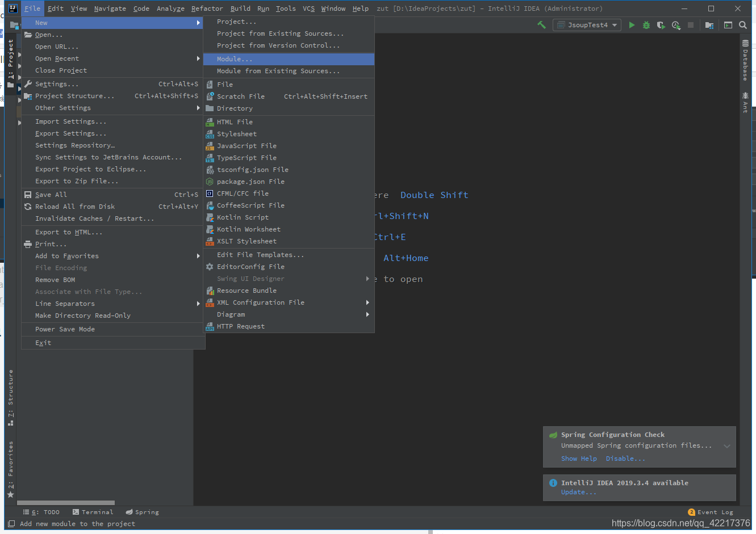Open the Favorites tool window tab
Viewport: 756px width, 534px height.
[10, 469]
